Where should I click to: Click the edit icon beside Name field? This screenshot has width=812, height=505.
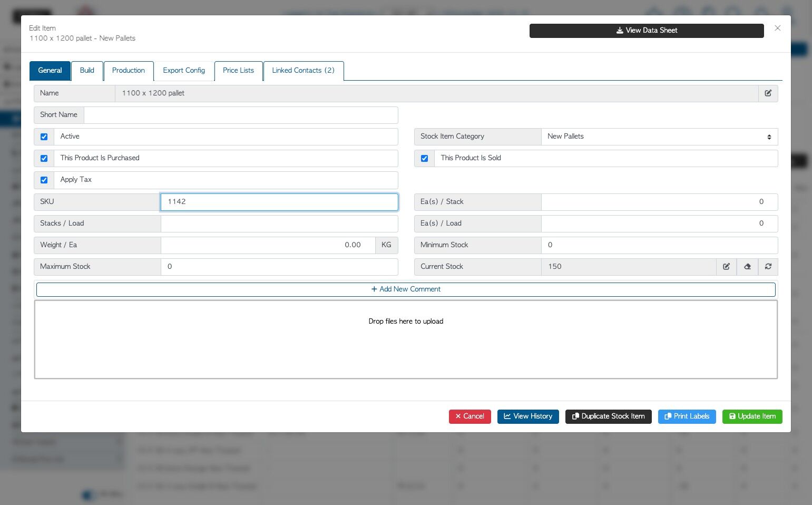[x=768, y=93]
